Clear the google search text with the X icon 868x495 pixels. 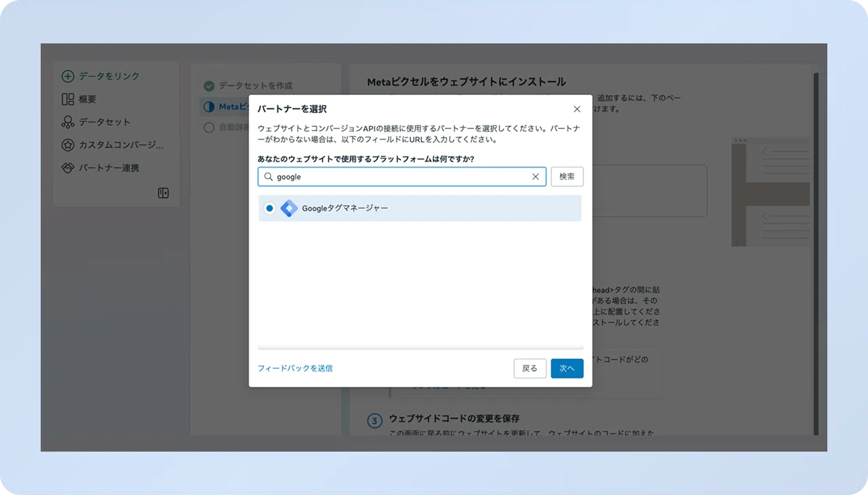pos(536,177)
